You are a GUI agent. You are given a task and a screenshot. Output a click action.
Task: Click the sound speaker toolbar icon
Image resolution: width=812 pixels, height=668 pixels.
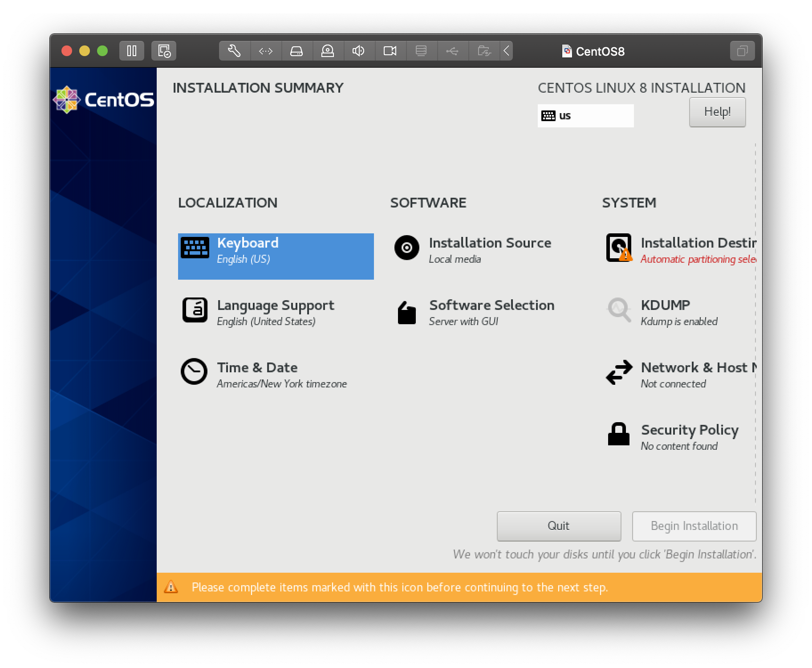359,51
